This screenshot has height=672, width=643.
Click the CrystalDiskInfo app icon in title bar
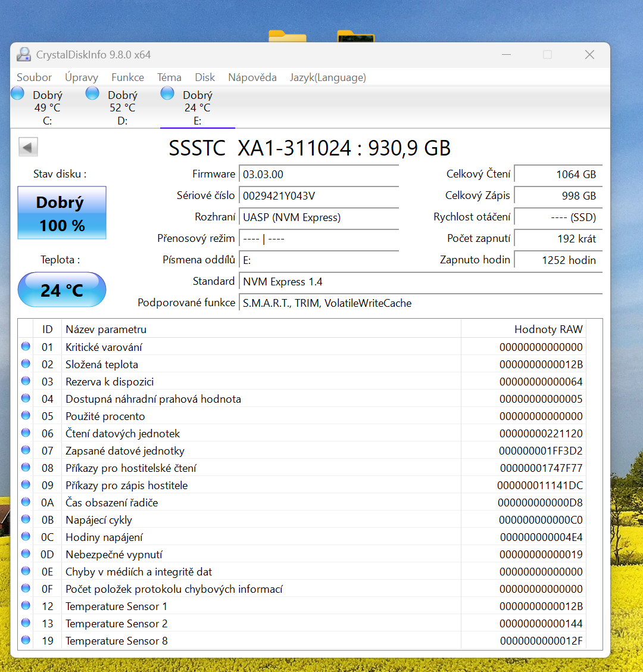click(24, 54)
